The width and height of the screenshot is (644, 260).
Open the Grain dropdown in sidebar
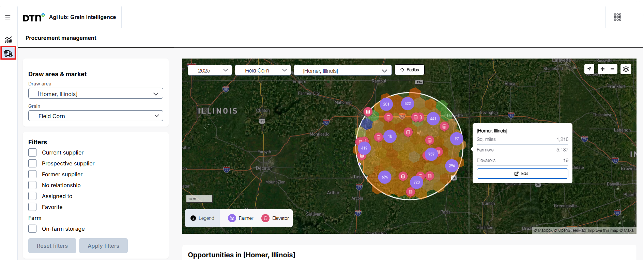(x=95, y=116)
